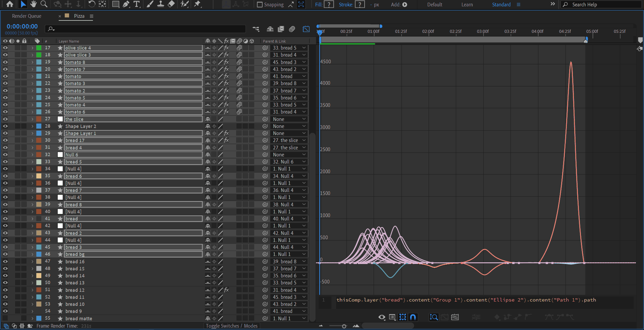Open parent dropdown for bread matte layer
644x330 pixels.
[289, 319]
